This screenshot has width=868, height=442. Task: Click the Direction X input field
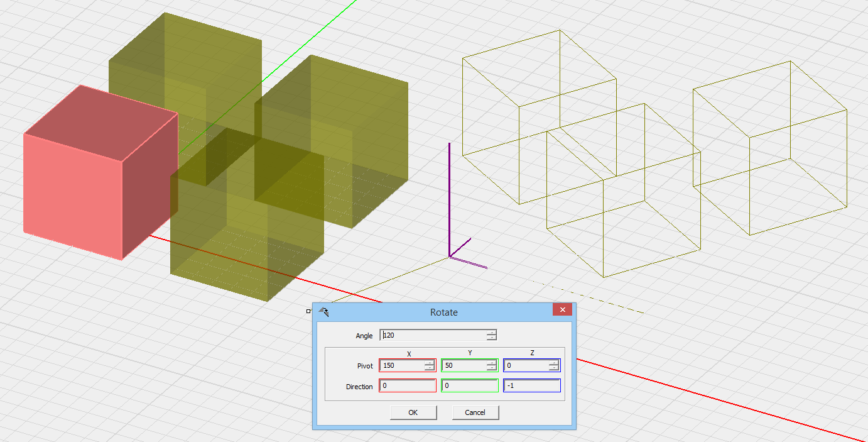[408, 386]
